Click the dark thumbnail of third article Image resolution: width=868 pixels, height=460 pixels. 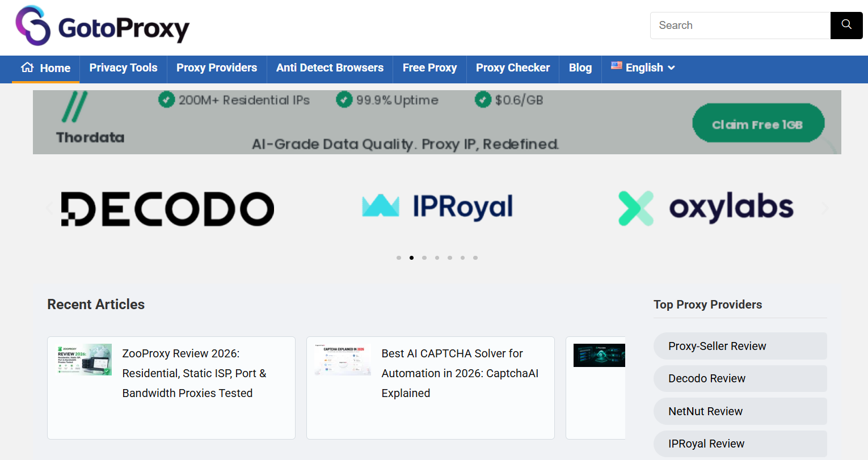click(x=599, y=355)
